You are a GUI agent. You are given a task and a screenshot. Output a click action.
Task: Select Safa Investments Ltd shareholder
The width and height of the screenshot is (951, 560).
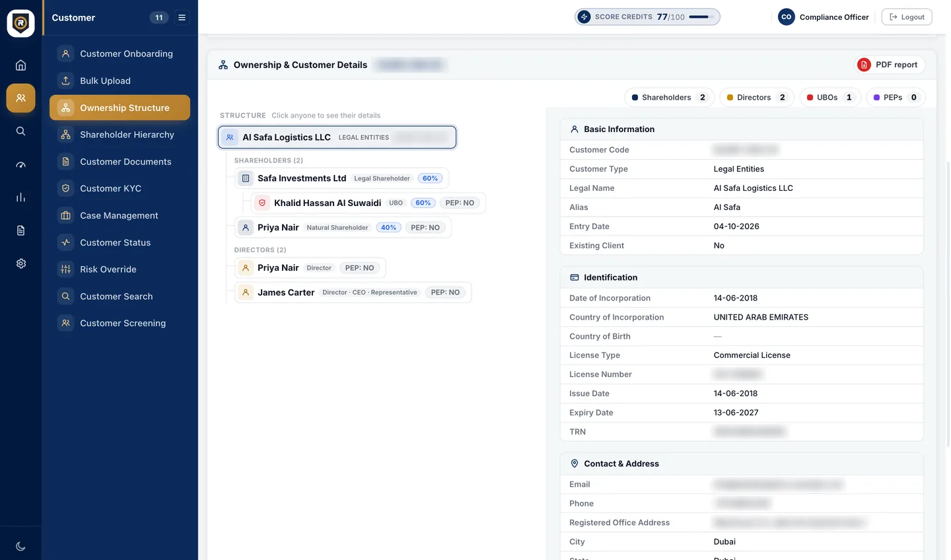point(341,178)
